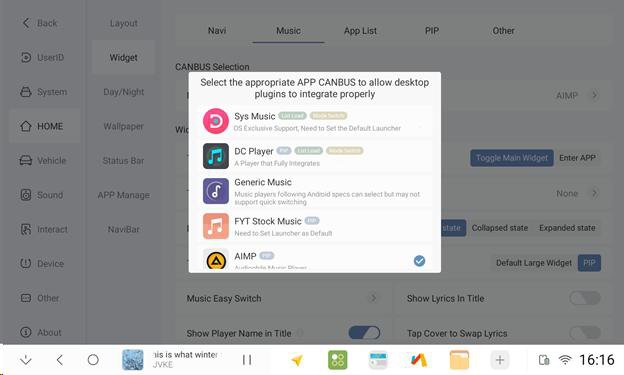
Task: Open Vehicle settings car icon
Action: click(x=26, y=160)
